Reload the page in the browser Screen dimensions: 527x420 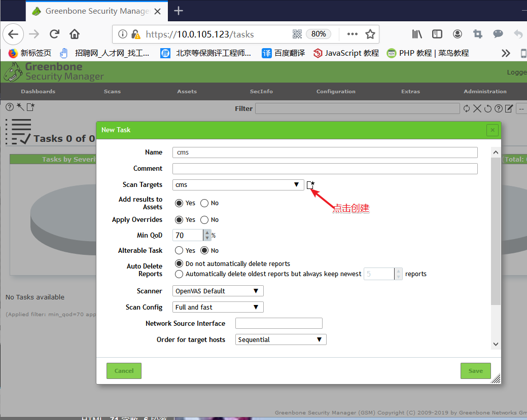click(x=54, y=34)
